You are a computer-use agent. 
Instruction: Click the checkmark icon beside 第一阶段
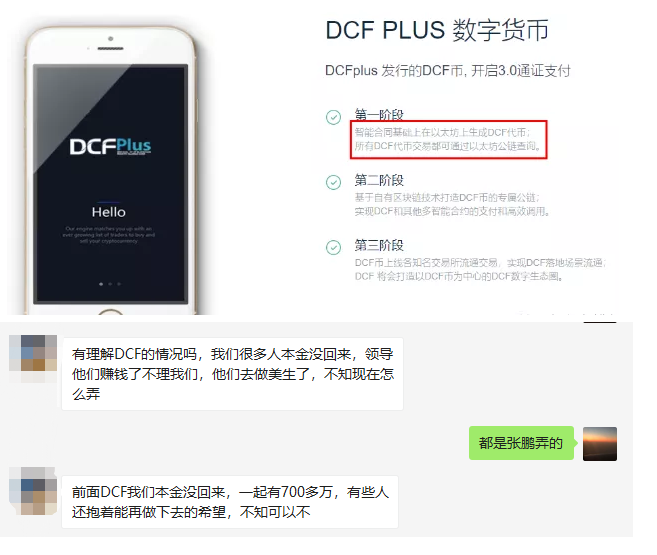pos(334,117)
